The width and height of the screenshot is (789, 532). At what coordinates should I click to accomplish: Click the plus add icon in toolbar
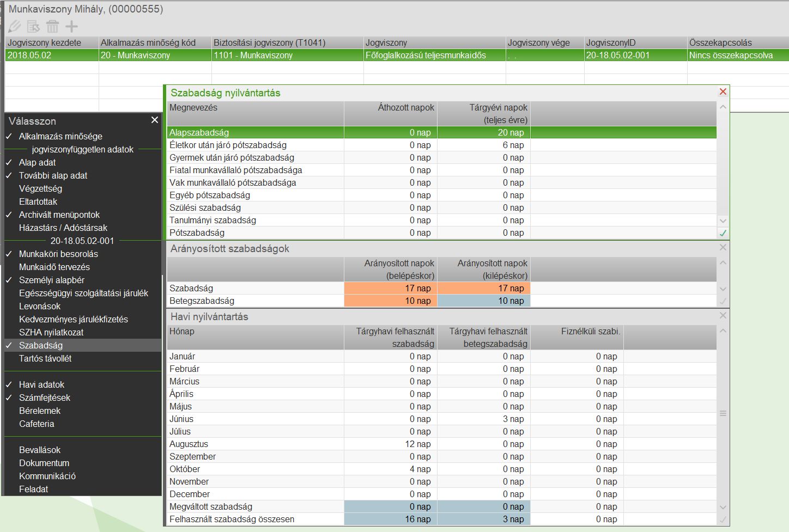pos(71,26)
